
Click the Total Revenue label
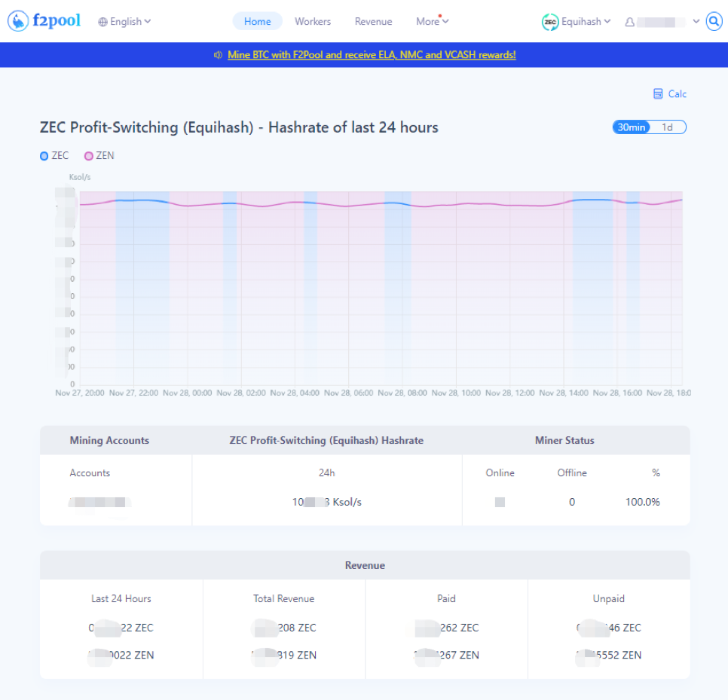tap(283, 599)
